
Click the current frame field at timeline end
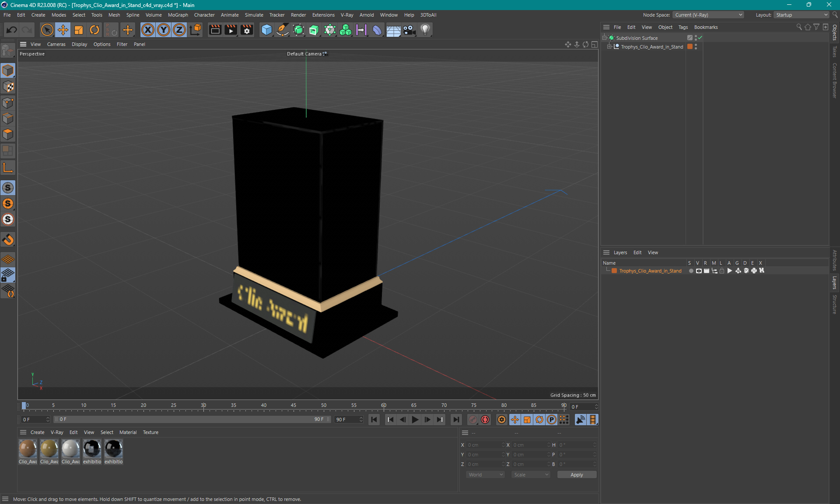[x=584, y=407]
